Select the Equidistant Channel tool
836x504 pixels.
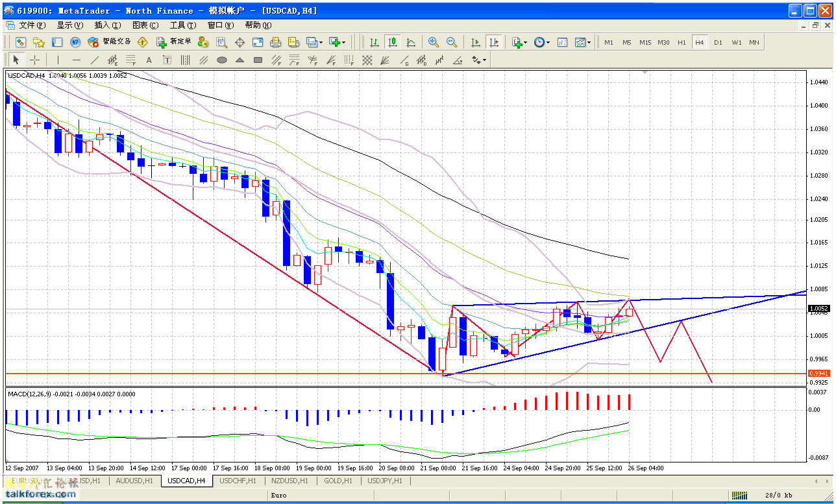pos(112,60)
